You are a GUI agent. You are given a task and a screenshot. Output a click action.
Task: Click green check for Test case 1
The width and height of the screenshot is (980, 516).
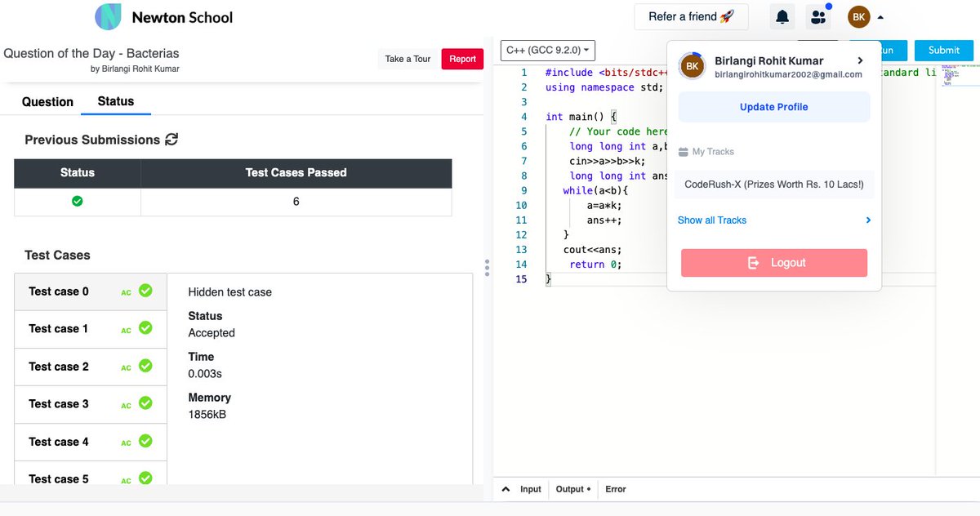pos(145,327)
